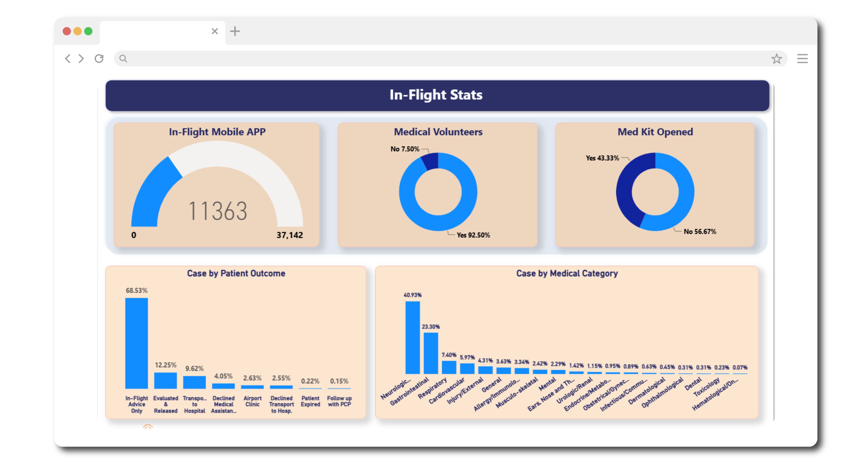
Task: Click the In-Flight Mobile APP gauge value 11363
Action: click(x=218, y=211)
